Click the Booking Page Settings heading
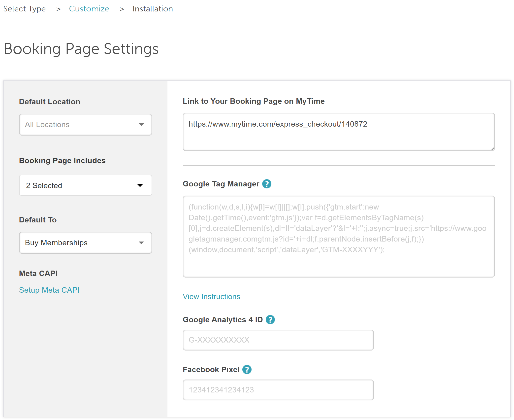The height and width of the screenshot is (420, 514). (x=81, y=49)
